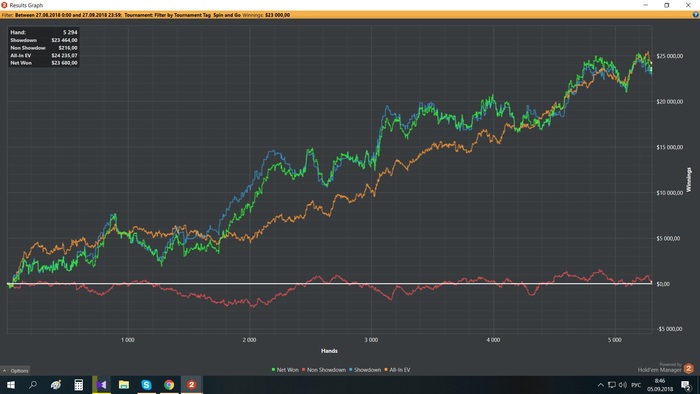Switch to Skype in the taskbar
Viewport: 700px width, 394px height.
pos(146,385)
